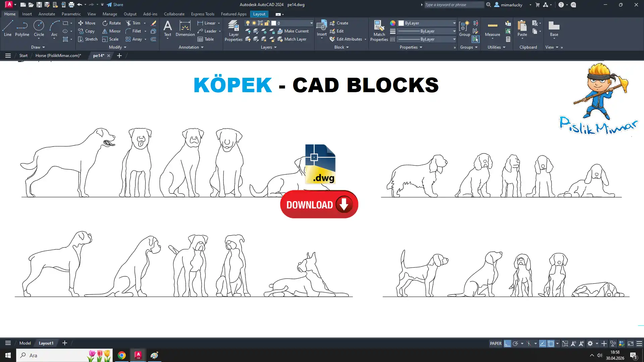Toggle PAPER space button in status bar
Screen dimensions: 644x362
coord(495,344)
